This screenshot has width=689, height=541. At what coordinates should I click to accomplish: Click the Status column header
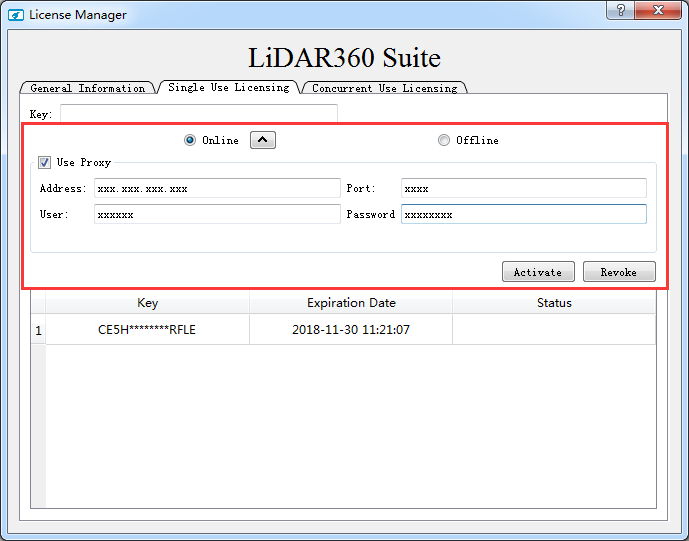point(554,303)
